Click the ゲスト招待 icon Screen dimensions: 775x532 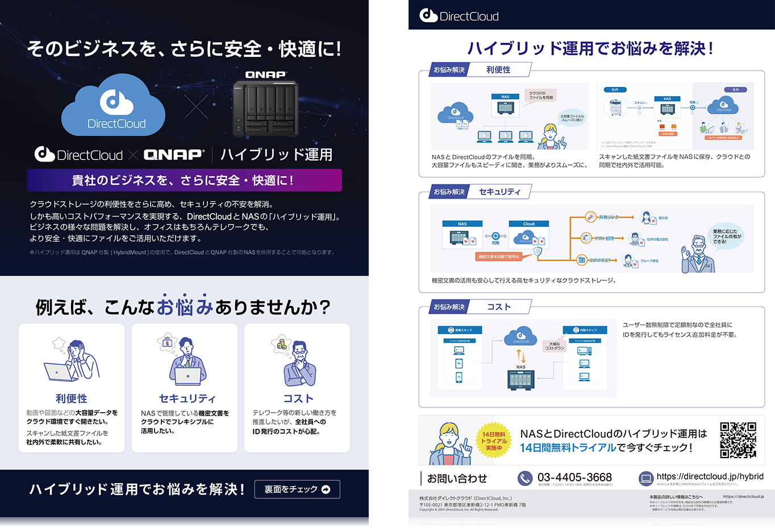pos(586,238)
